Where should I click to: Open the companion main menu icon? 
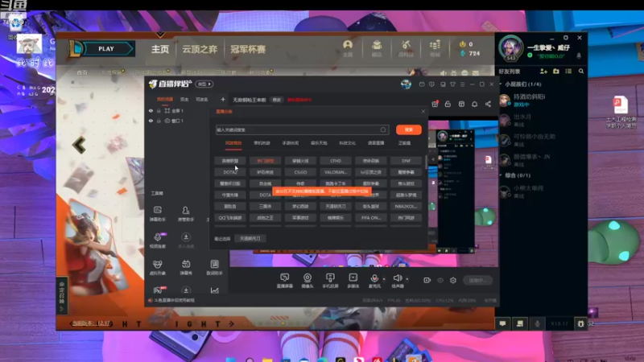click(462, 84)
